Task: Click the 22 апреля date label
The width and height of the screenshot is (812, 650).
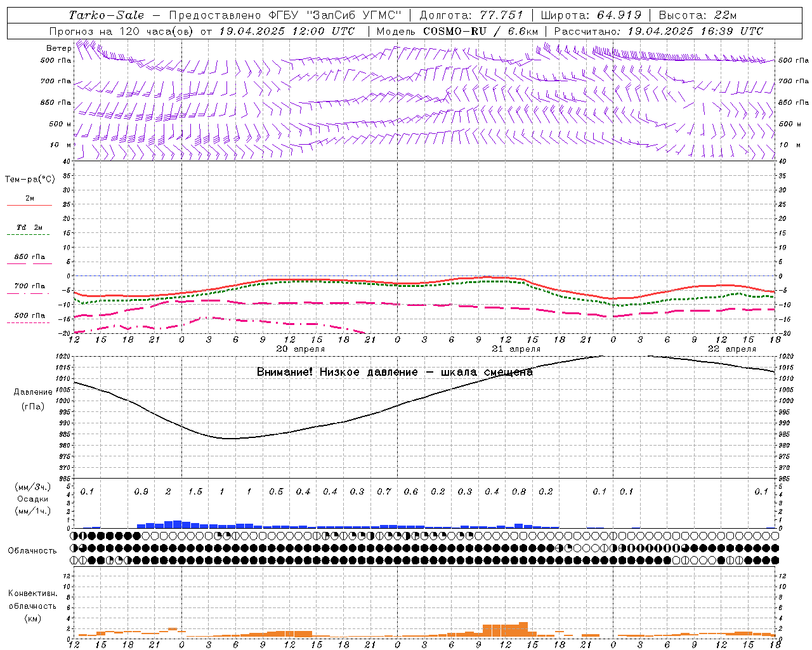Action: (x=731, y=349)
